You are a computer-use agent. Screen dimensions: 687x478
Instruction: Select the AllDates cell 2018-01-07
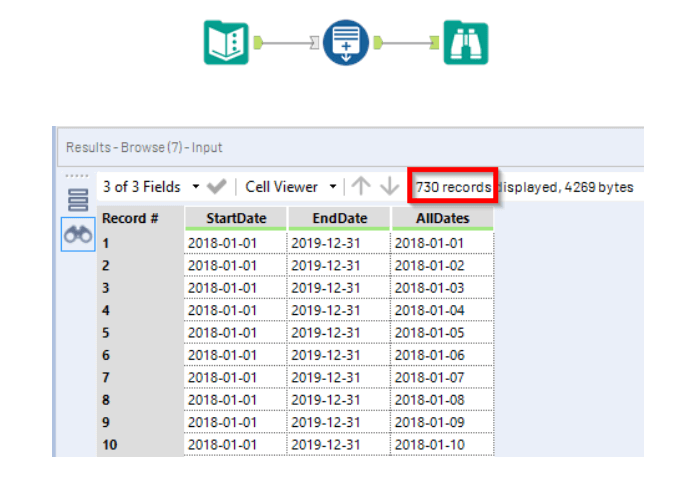[x=442, y=377]
